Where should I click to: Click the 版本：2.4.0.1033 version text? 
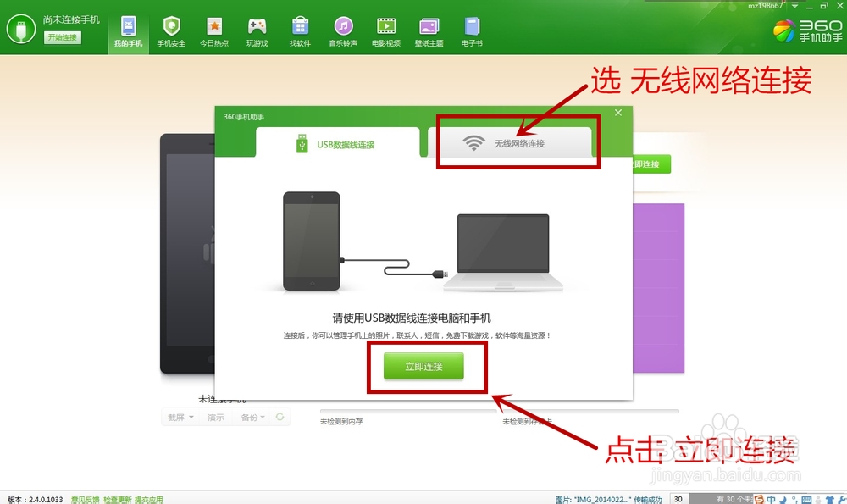(35, 500)
